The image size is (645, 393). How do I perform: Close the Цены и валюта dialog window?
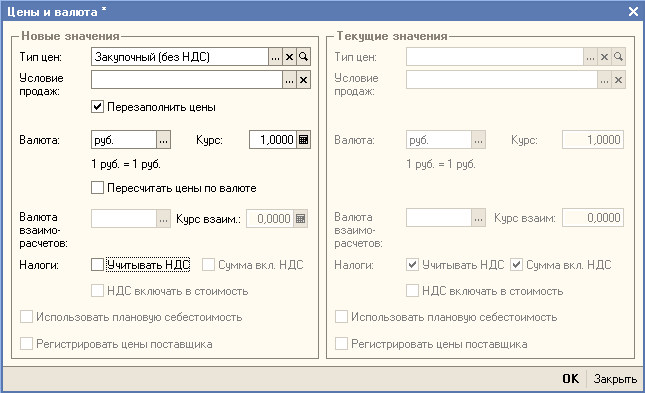(633, 12)
